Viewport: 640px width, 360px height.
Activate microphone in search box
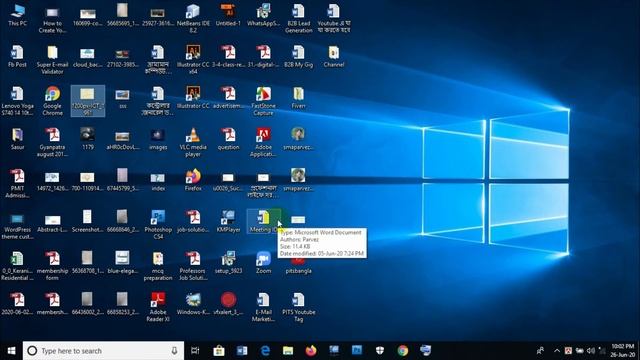(174, 351)
